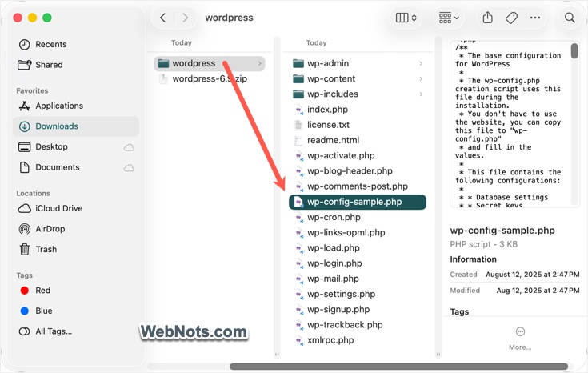The image size is (588, 373).
Task: Select xmlrpc.php file
Action: click(x=358, y=340)
